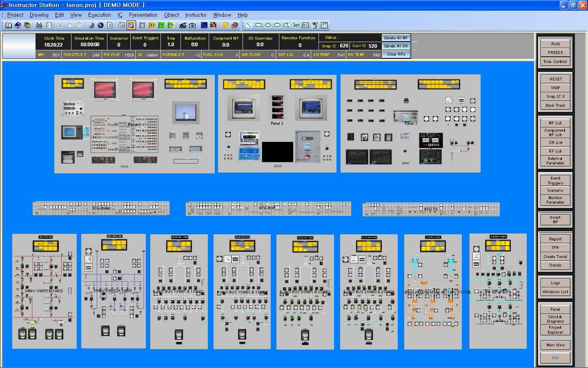Open the Component MF List button
The image size is (588, 368).
point(555,132)
